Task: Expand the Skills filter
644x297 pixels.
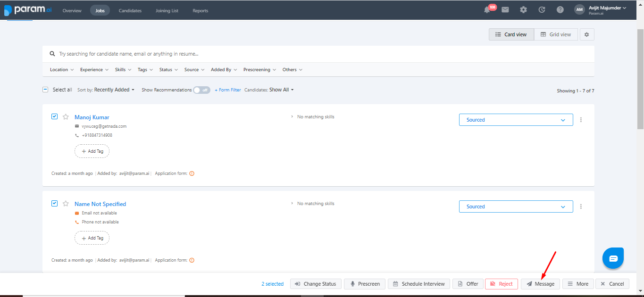Action: [123, 70]
